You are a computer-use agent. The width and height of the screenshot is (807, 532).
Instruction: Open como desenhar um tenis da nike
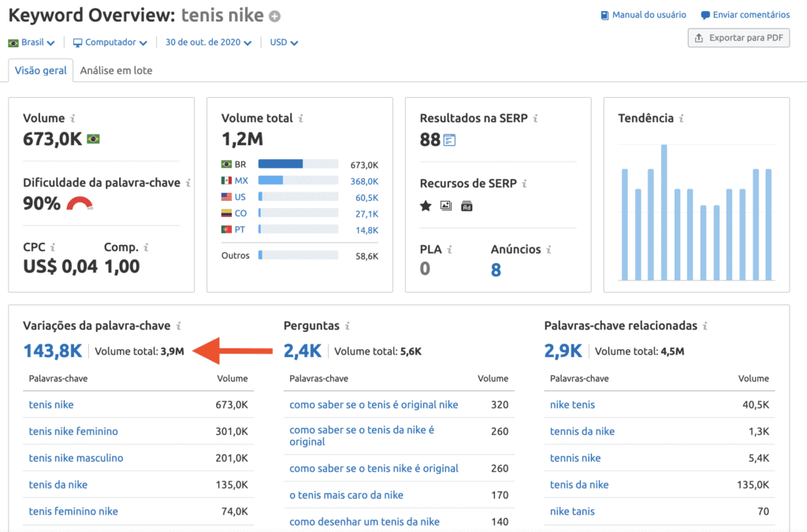[364, 523]
